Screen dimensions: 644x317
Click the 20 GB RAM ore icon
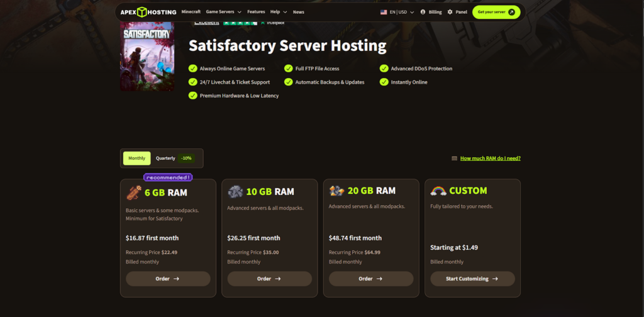[x=337, y=191]
